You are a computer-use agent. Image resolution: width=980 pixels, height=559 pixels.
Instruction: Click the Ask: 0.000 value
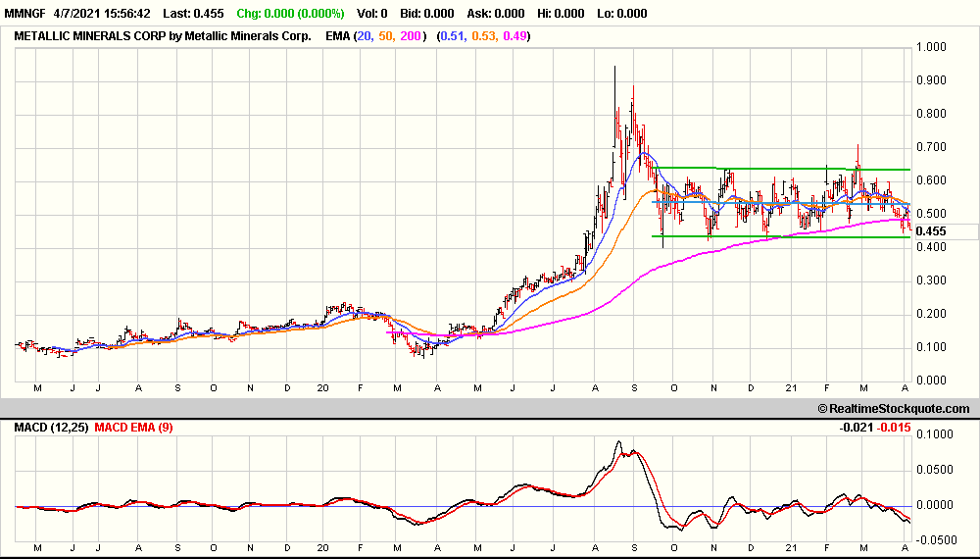pos(496,13)
